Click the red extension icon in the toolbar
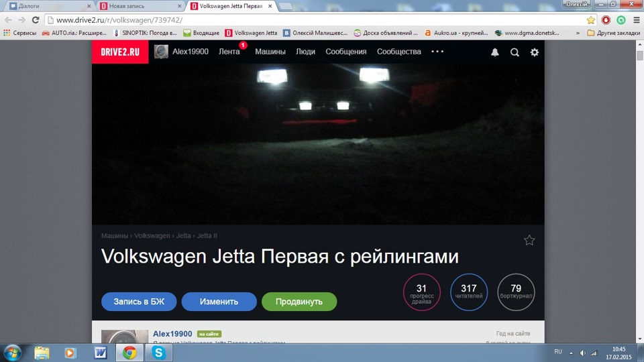Viewport: 644px width, 362px height. click(x=606, y=20)
